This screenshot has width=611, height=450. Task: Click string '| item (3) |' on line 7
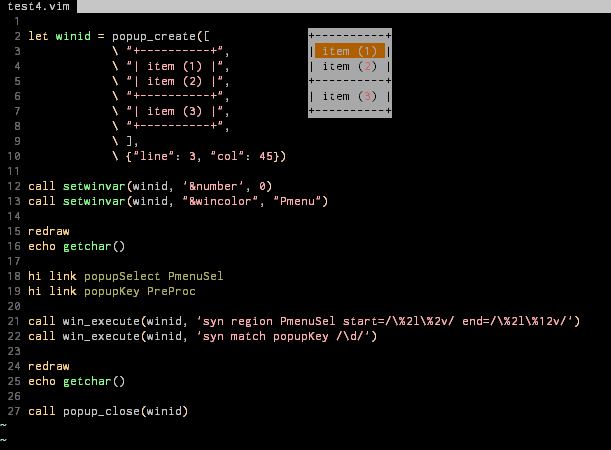point(178,111)
